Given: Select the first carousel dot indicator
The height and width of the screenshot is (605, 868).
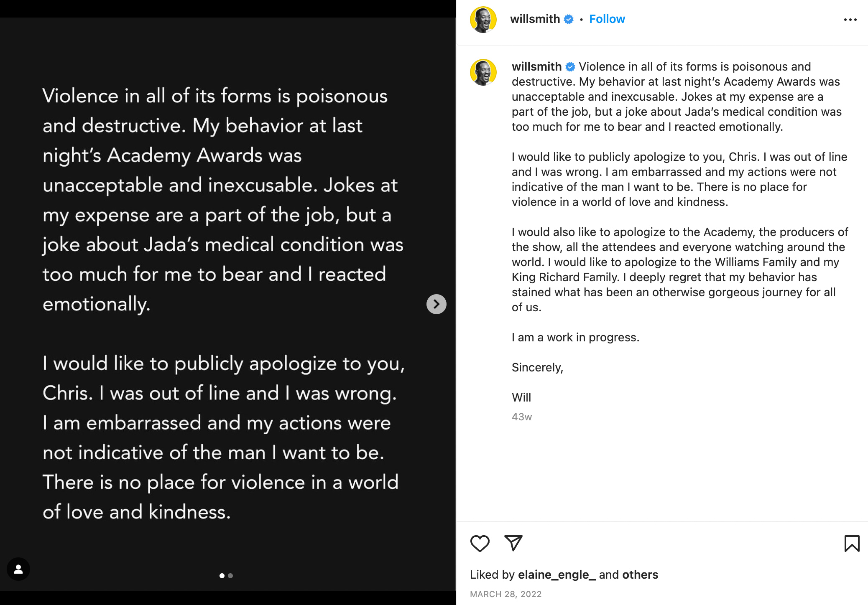Looking at the screenshot, I should click(222, 576).
